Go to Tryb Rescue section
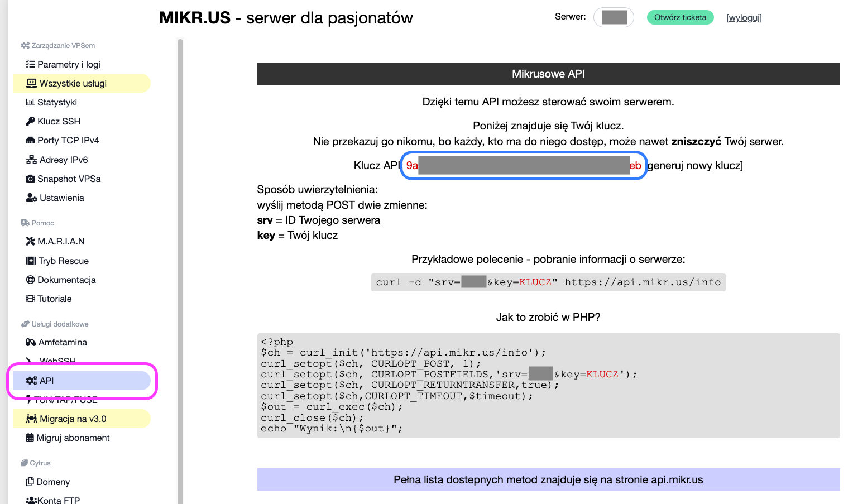Image resolution: width=853 pixels, height=504 pixels. click(x=63, y=261)
